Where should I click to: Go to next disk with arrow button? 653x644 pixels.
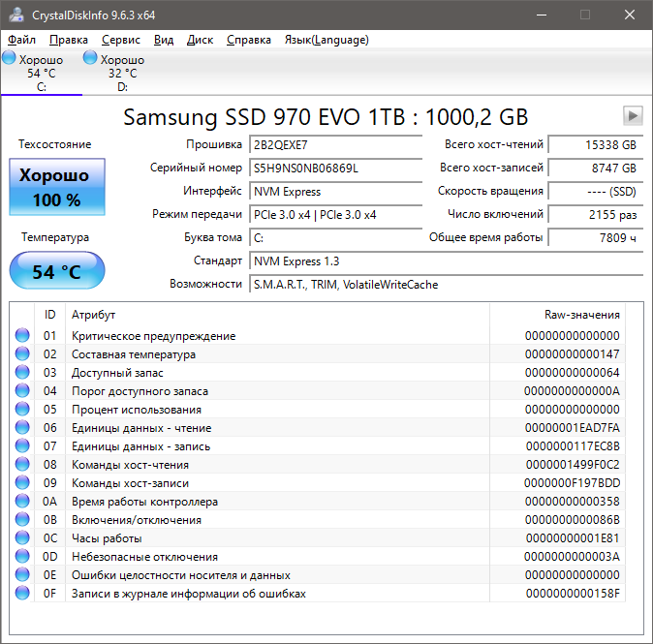pos(633,116)
